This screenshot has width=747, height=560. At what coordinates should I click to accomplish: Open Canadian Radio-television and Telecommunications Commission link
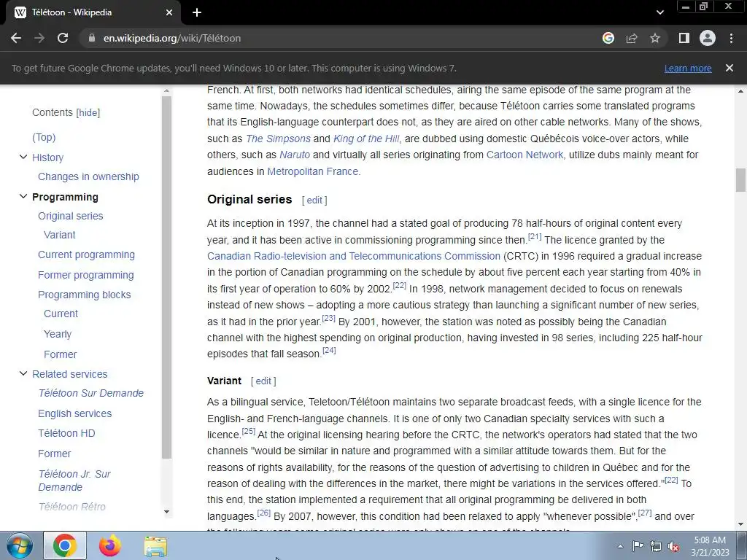[354, 256]
